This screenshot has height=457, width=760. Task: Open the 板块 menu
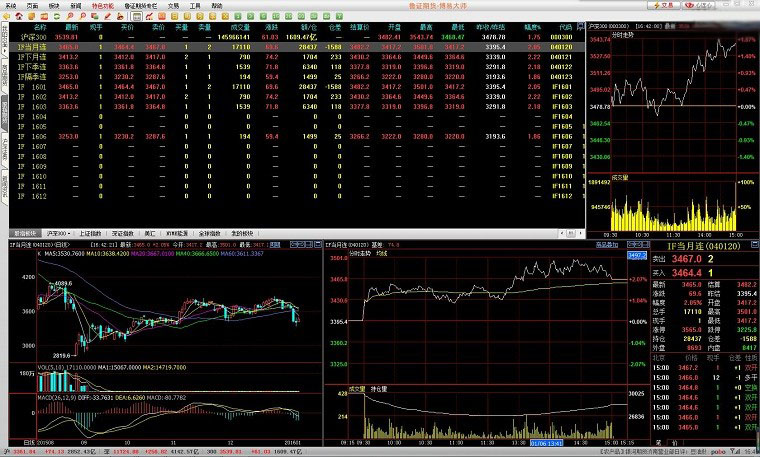pos(54,6)
